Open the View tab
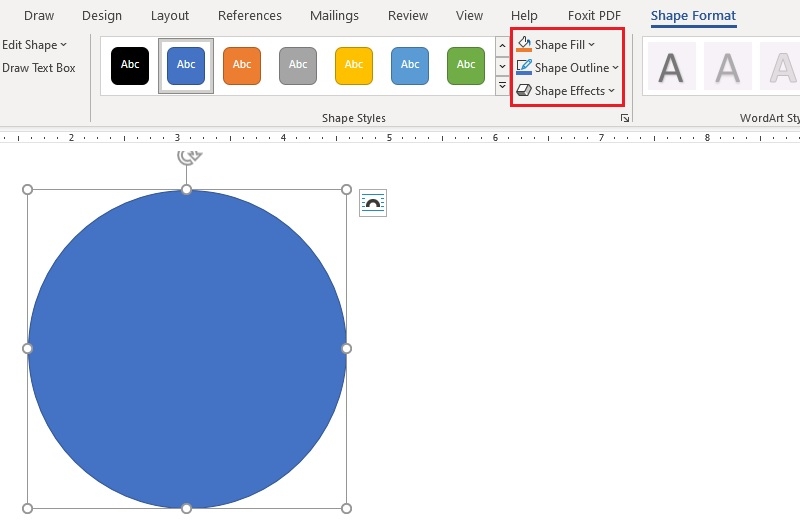 (x=469, y=16)
